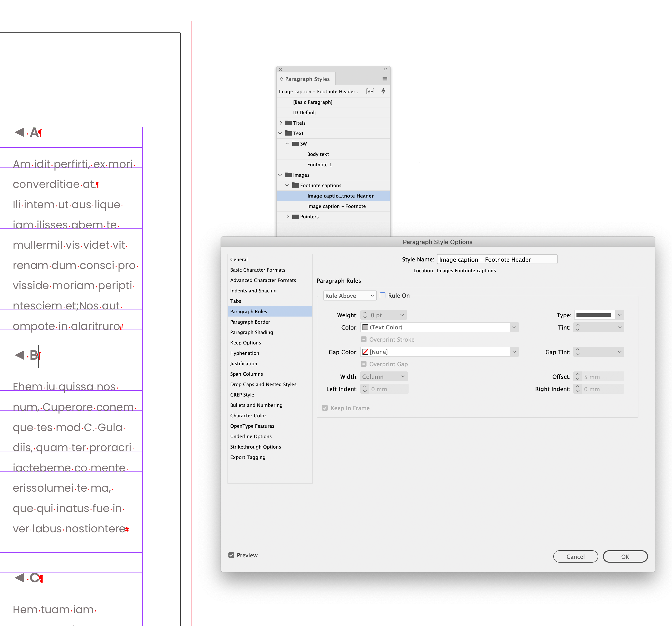Open the Gap Color dropdown
Image resolution: width=672 pixels, height=626 pixels.
(x=514, y=352)
